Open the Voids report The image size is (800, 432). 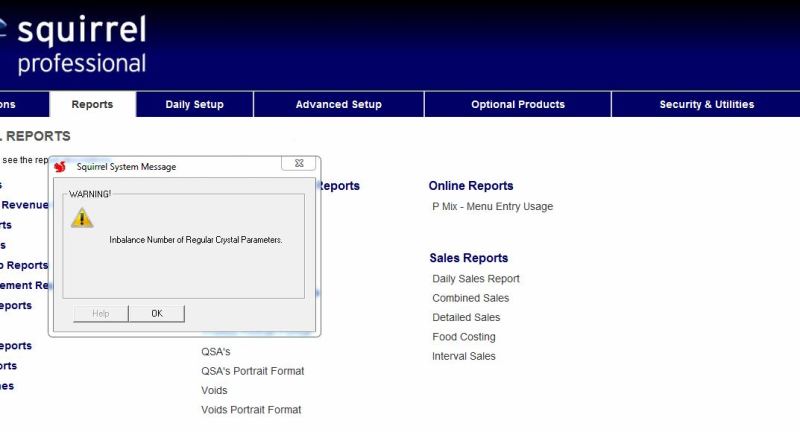coord(214,391)
